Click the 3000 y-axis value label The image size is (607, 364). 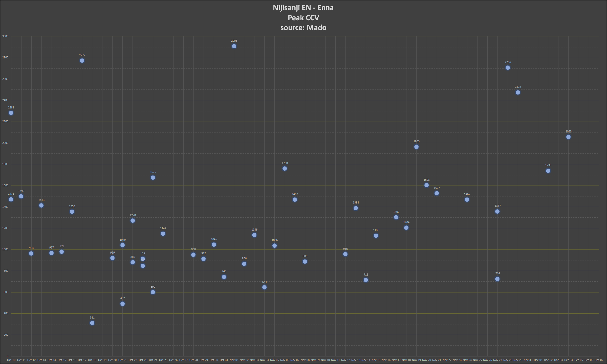coord(5,36)
